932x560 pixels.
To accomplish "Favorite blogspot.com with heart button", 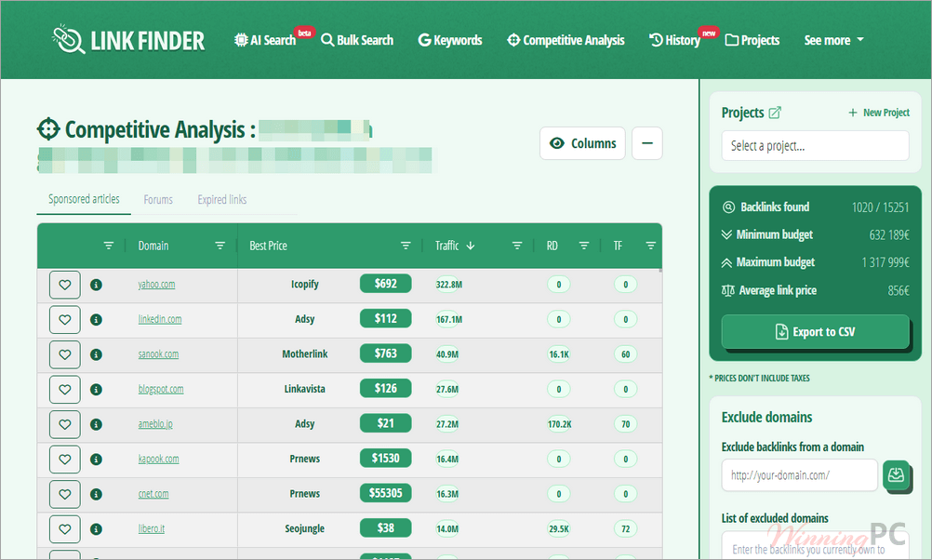I will [x=65, y=390].
